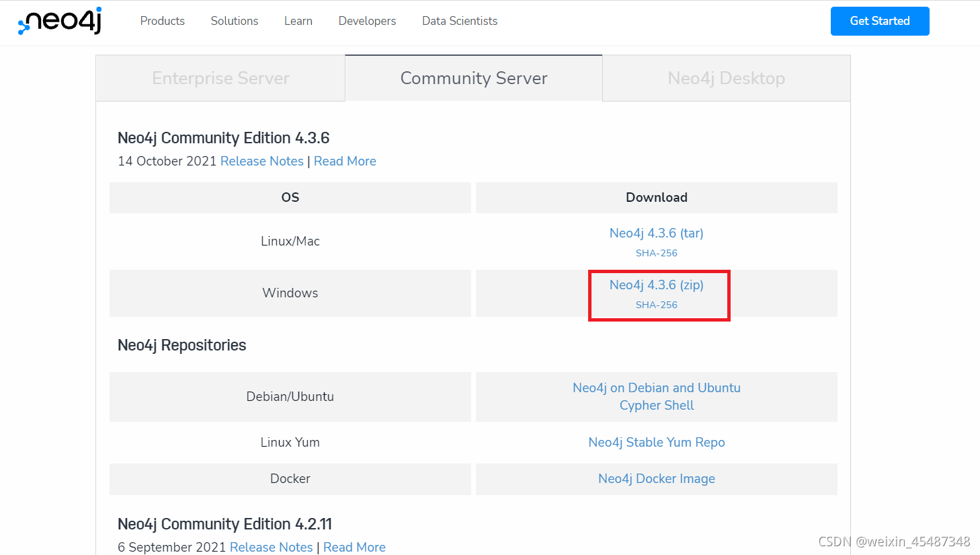
Task: Select the Community Server tab
Action: point(474,78)
